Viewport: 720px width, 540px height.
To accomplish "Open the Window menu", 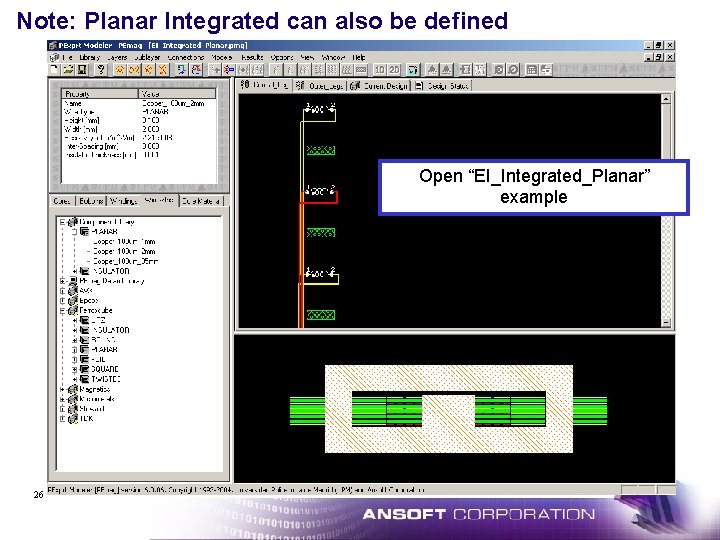I will [333, 57].
